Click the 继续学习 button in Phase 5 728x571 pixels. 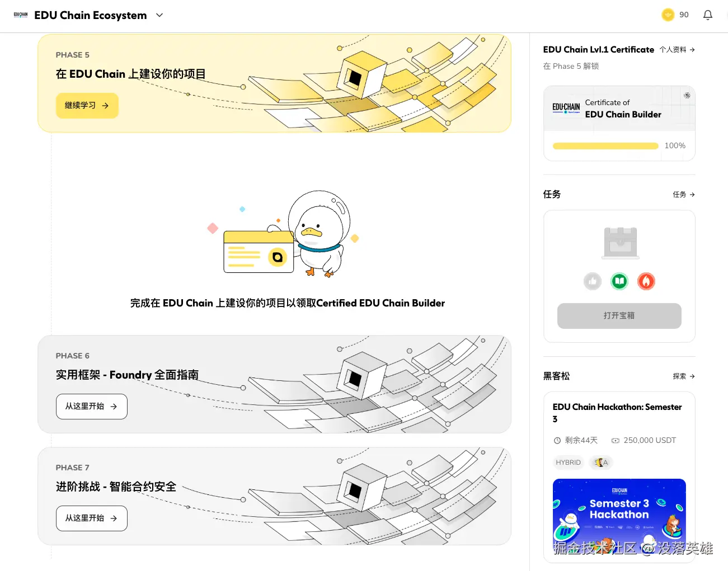tap(87, 105)
